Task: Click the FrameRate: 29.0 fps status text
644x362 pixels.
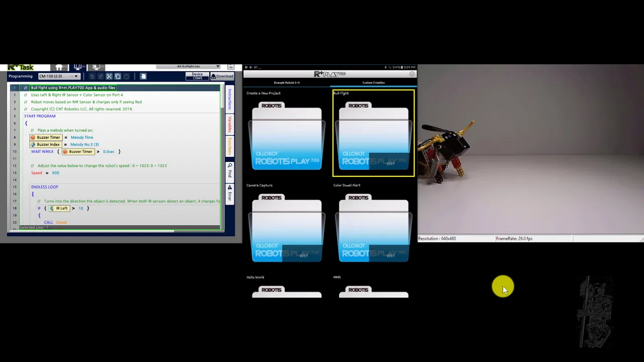Action: [514, 238]
